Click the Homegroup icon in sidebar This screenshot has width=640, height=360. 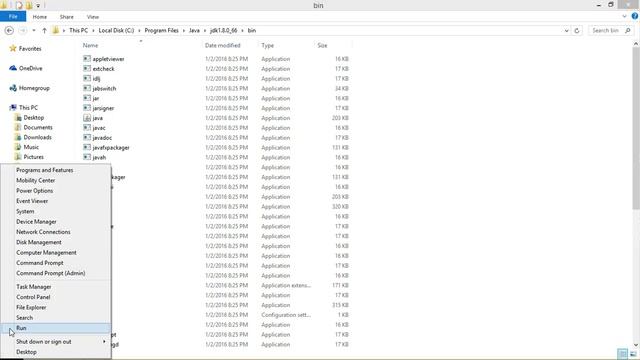click(x=13, y=88)
